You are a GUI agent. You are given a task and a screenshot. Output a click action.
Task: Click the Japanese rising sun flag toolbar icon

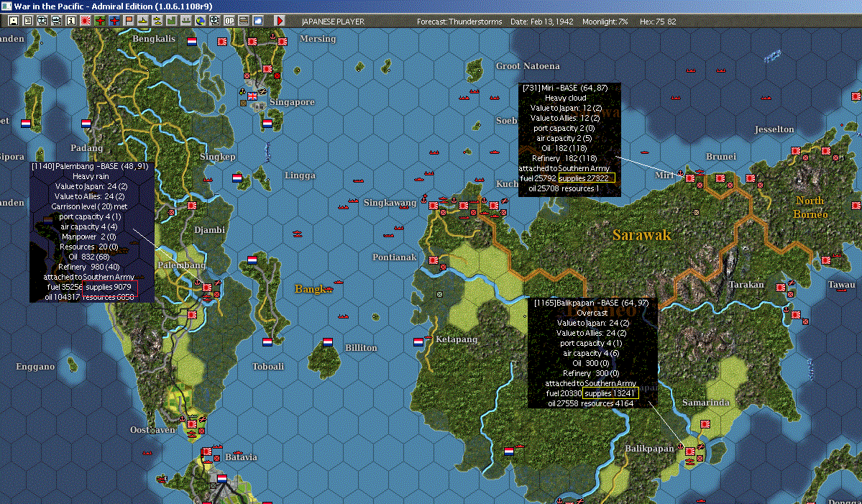[86, 21]
